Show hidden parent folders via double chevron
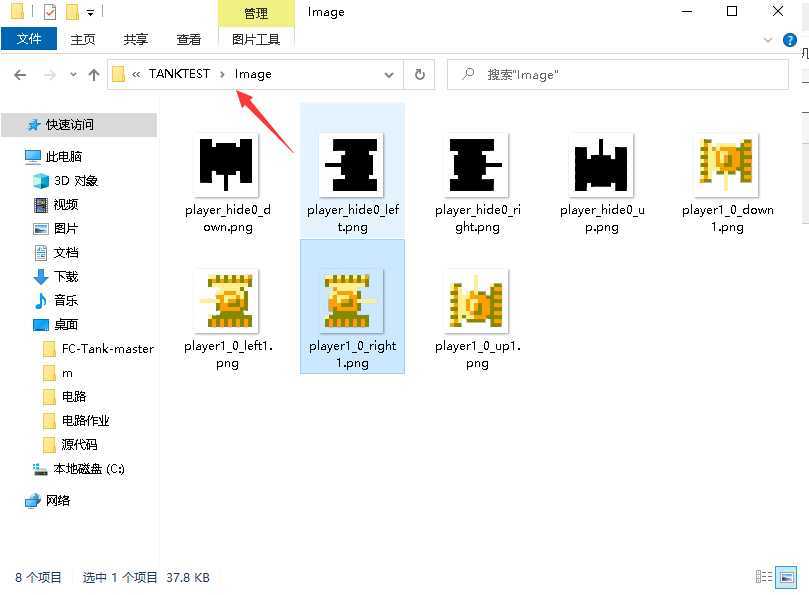The width and height of the screenshot is (809, 595). (136, 75)
